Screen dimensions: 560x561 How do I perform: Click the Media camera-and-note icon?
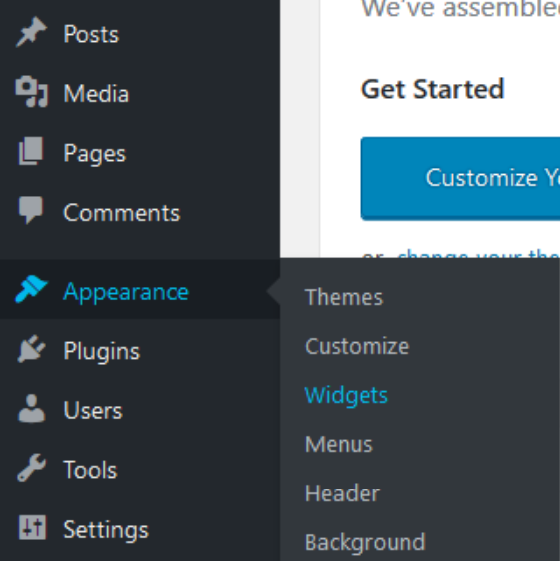click(31, 92)
